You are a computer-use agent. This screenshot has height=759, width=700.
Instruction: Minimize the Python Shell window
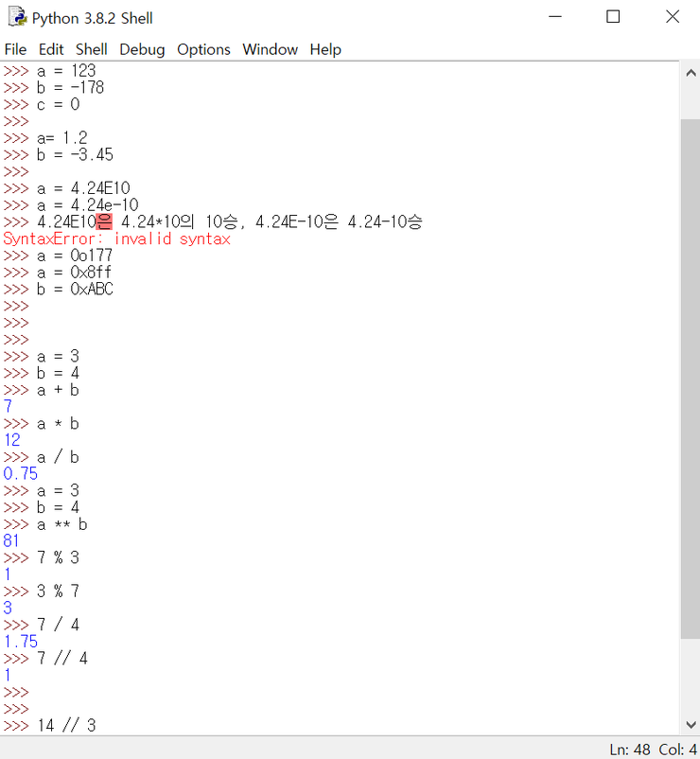555,17
